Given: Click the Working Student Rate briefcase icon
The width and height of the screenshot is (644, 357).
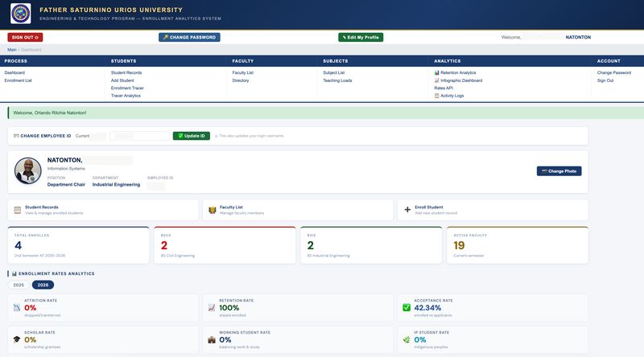Looking at the screenshot, I should (212, 340).
